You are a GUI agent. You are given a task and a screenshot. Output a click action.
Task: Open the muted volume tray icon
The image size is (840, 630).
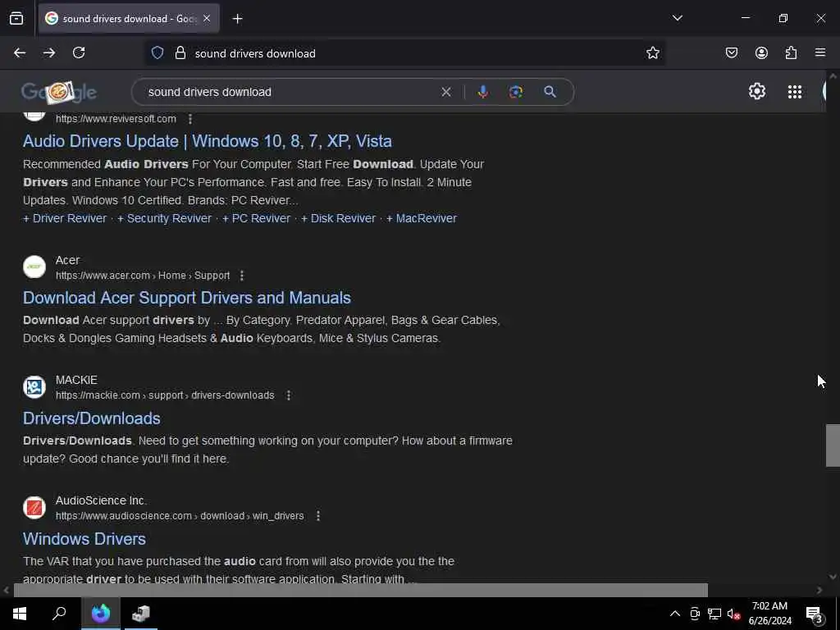pyautogui.click(x=734, y=614)
